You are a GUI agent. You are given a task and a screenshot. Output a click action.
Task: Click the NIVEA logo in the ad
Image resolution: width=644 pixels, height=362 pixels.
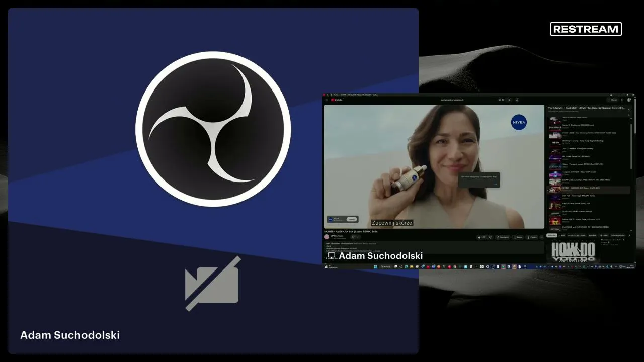point(519,122)
